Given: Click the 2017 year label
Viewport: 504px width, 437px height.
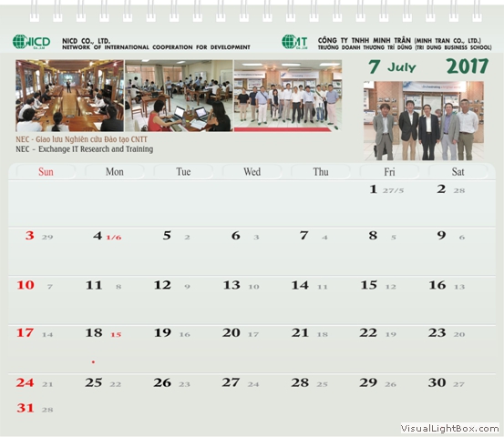Looking at the screenshot, I should (x=468, y=66).
